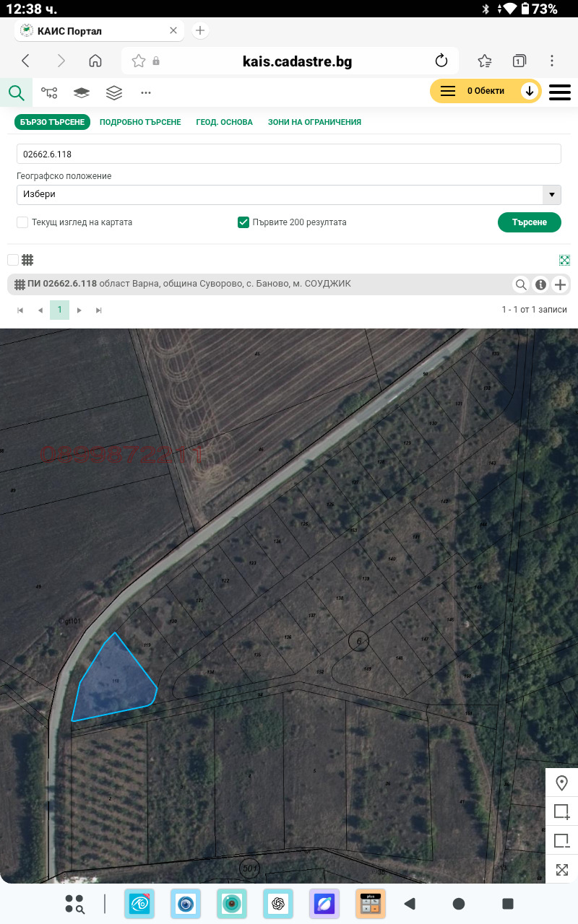
Task: Go to previous results page
Action: coord(40,310)
